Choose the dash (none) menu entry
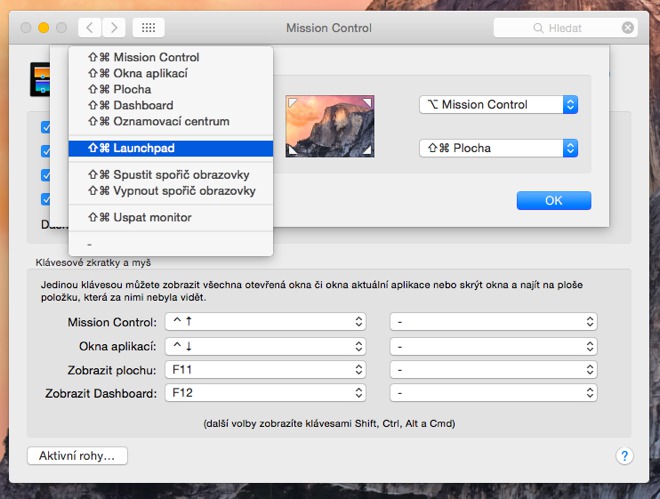This screenshot has width=660, height=499. coord(170,244)
